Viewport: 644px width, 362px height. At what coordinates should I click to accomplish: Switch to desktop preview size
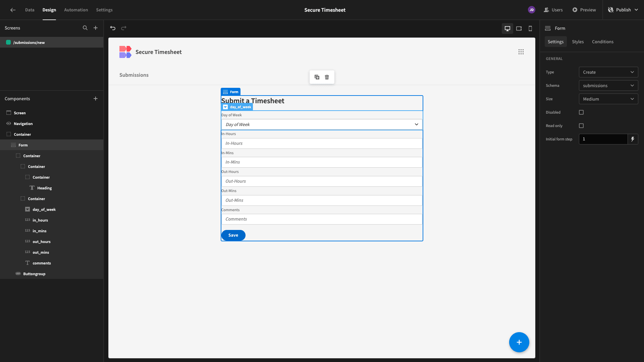[507, 28]
